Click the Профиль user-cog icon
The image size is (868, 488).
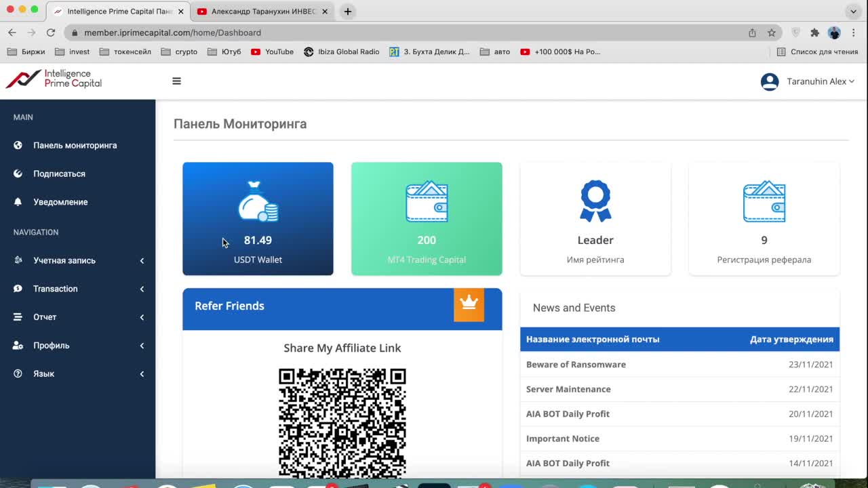point(18,346)
